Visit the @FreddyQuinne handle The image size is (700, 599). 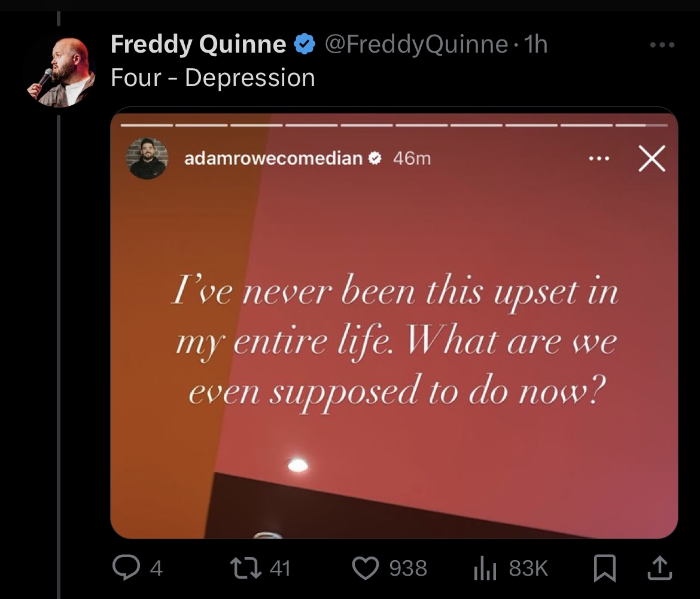[x=416, y=44]
